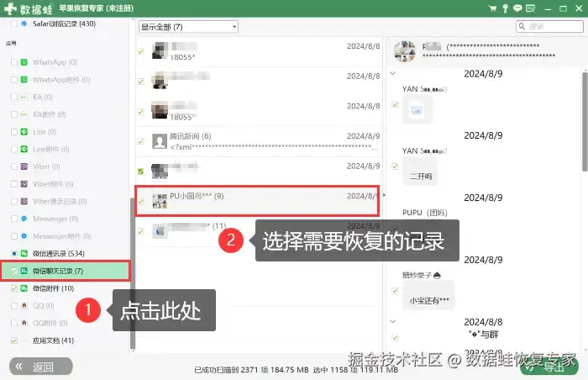Click the group avatar in chat header
Screen dimensions: 588x380
pyautogui.click(x=404, y=51)
